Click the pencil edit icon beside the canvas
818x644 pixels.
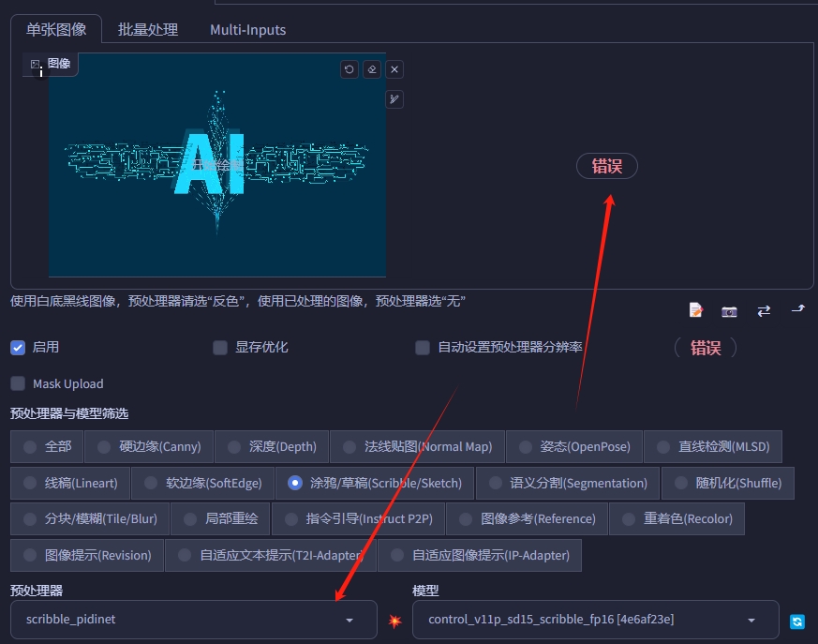[x=394, y=99]
